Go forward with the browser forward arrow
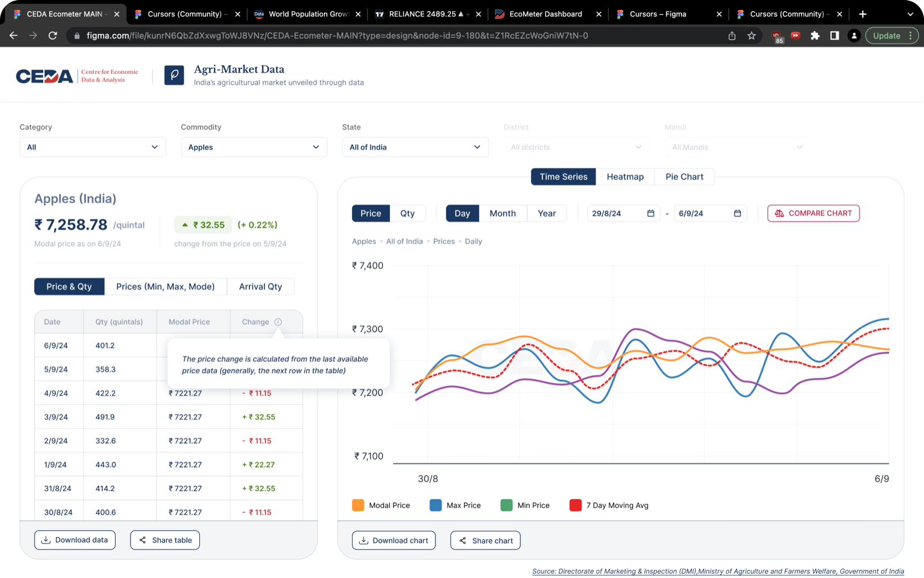The image size is (924, 578). coord(33,36)
